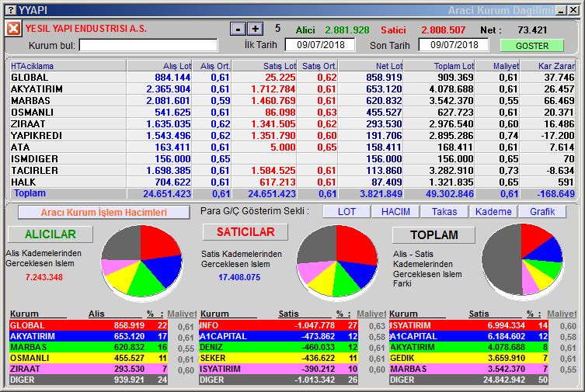Click the Kurum bul search field
Viewport: 585px width, 392px height.
pos(148,46)
